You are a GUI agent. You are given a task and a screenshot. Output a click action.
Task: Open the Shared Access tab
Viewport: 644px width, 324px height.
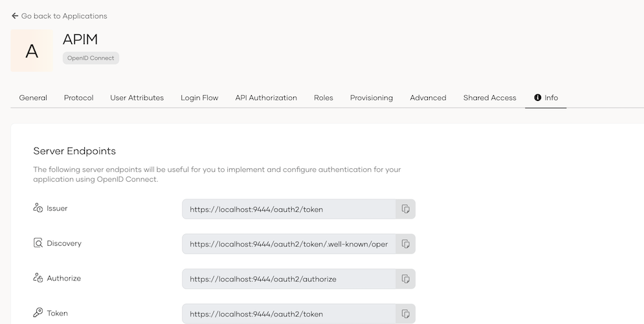point(489,98)
